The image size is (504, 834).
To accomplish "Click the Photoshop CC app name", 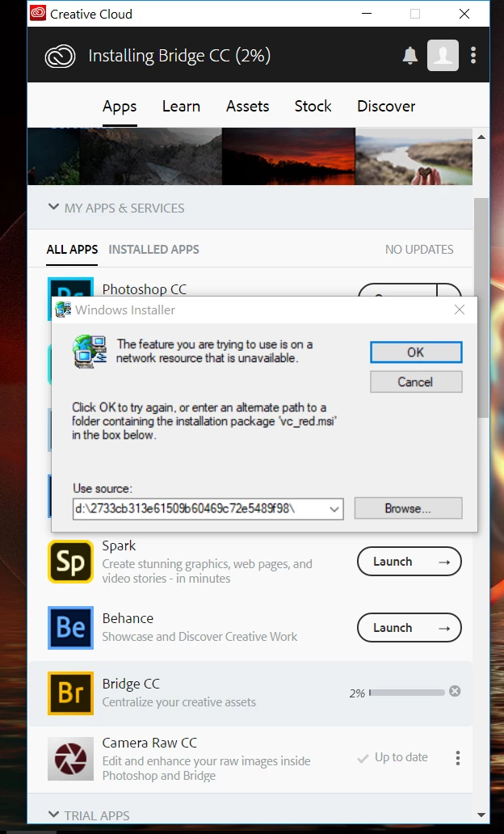I will (x=145, y=289).
